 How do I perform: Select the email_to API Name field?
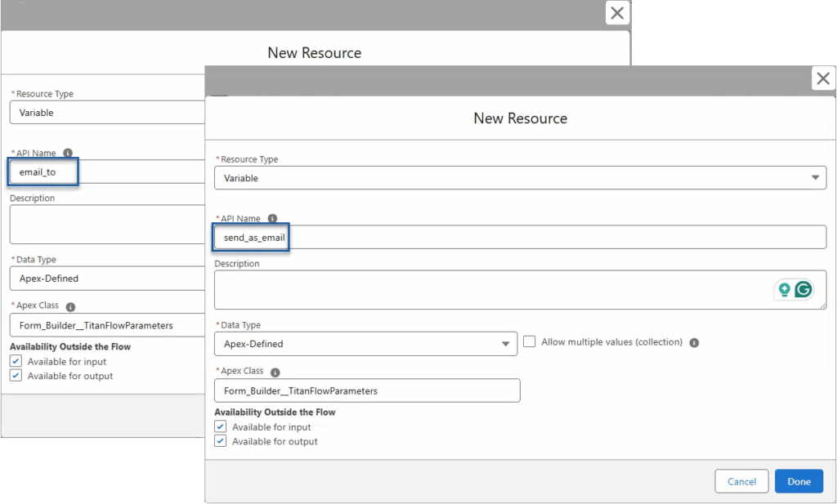41,172
